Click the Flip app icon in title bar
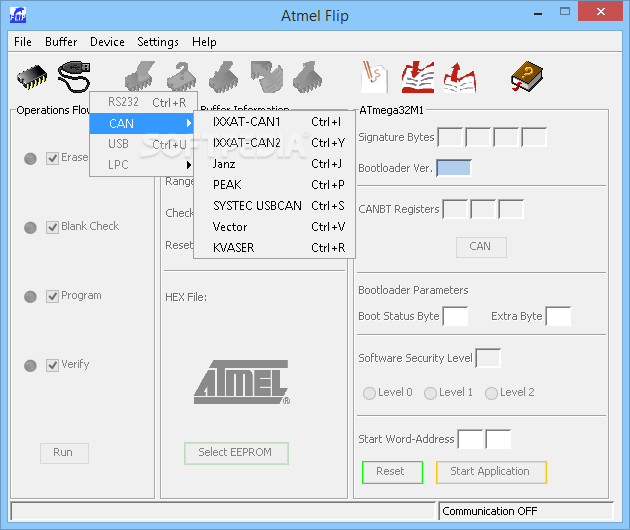Screen dimensions: 630x530 [x=18, y=15]
